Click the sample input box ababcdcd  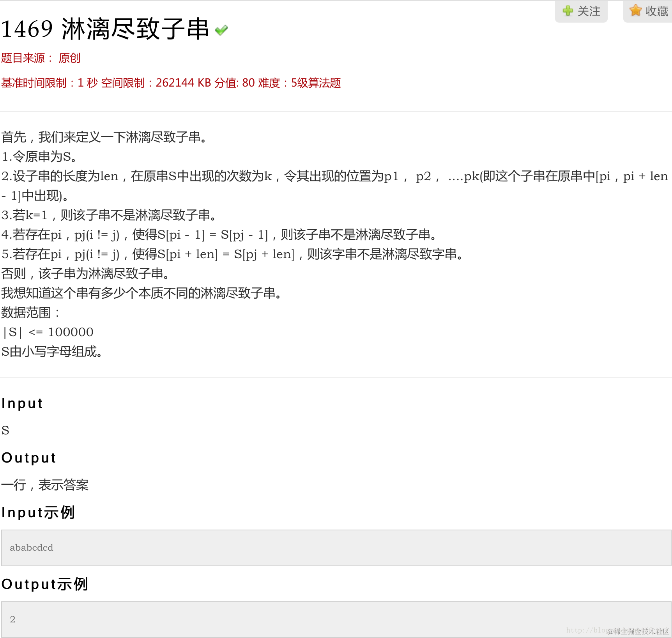[336, 548]
